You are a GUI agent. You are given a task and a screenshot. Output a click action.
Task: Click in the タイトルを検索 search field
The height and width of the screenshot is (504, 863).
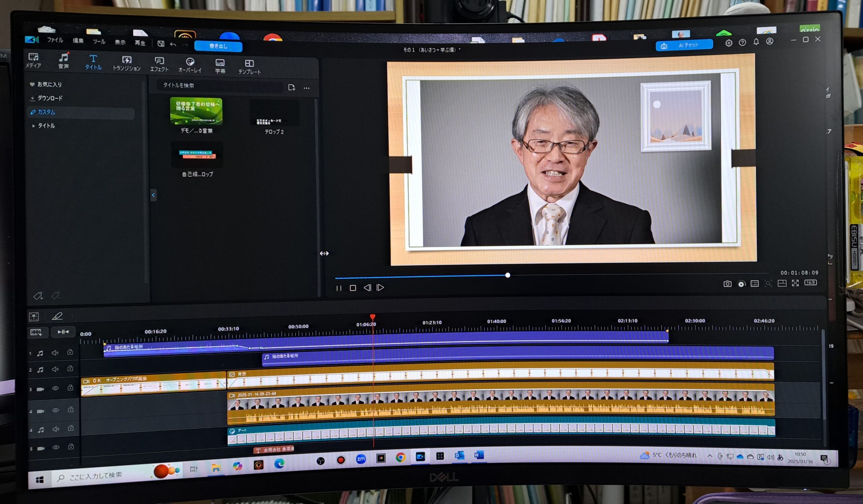point(219,86)
